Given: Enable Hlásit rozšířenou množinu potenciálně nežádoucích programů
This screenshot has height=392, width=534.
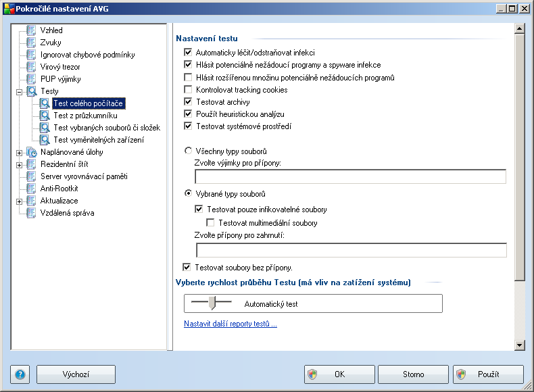Looking at the screenshot, I should click(188, 77).
